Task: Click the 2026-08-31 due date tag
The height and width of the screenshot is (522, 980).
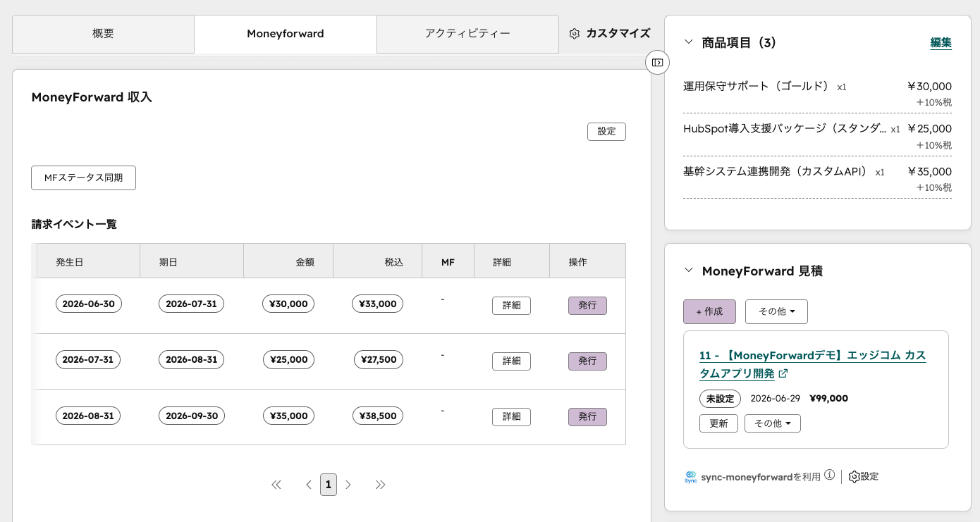Action: tap(192, 359)
